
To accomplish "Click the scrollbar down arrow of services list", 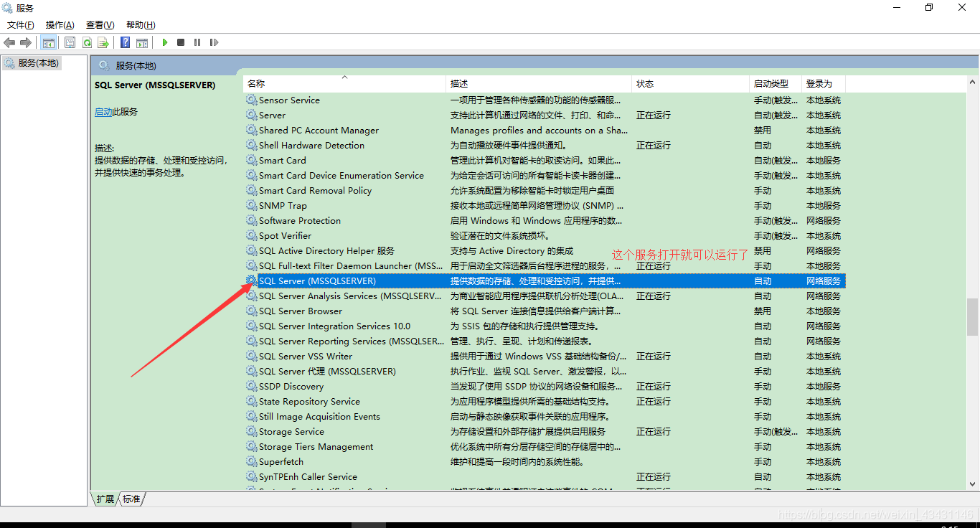I will [972, 484].
